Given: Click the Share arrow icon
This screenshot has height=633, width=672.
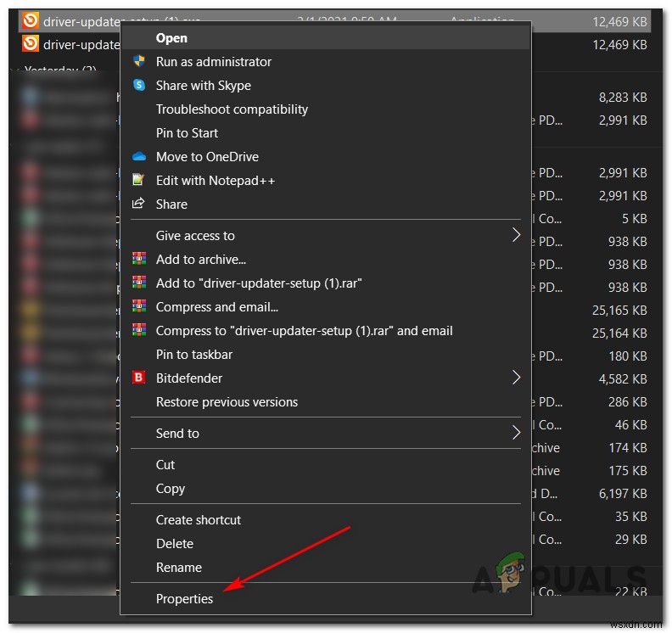Looking at the screenshot, I should (x=138, y=203).
